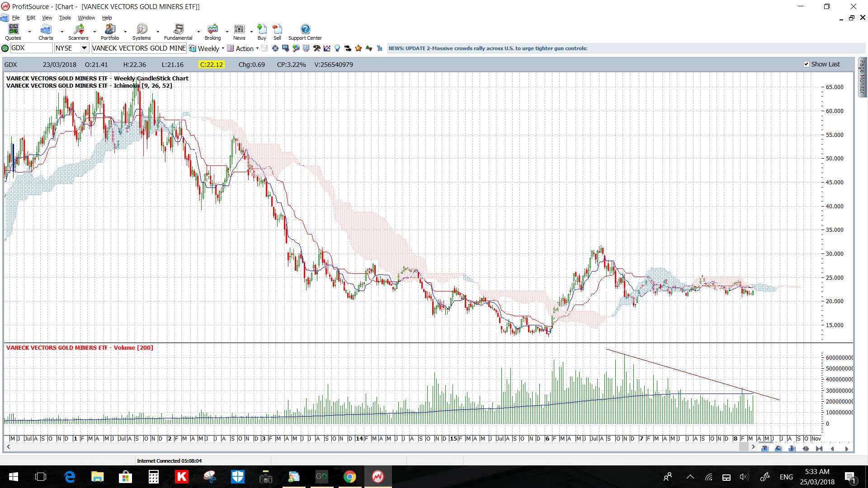Click the scrollbar left arrow under chart

click(8, 447)
